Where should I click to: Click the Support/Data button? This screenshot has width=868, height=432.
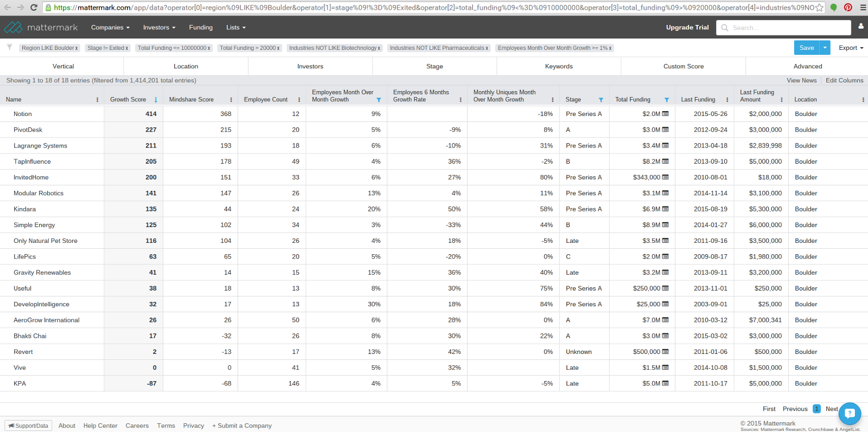click(x=28, y=425)
